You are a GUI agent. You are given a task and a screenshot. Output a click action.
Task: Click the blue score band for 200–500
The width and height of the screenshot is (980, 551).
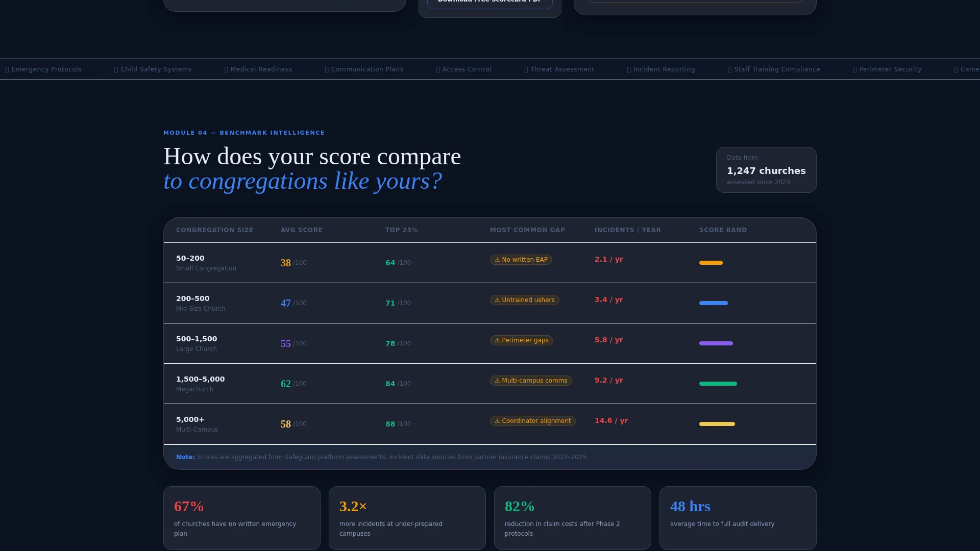[714, 303]
